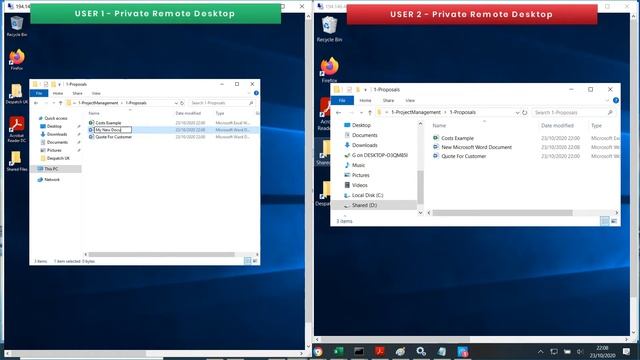640x360 pixels.
Task: Open Share ribbon tab in User 2 explorer
Action: pyautogui.click(x=389, y=100)
